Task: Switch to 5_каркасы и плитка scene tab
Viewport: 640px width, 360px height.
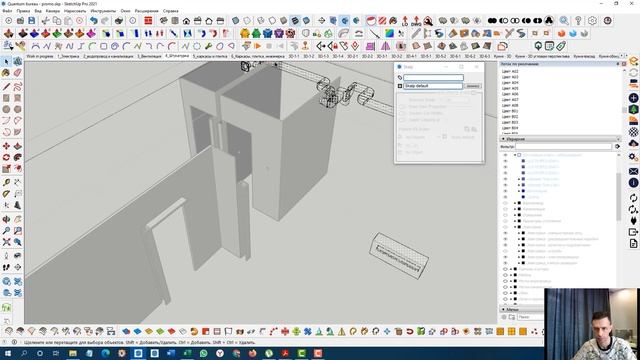Action: click(210, 56)
